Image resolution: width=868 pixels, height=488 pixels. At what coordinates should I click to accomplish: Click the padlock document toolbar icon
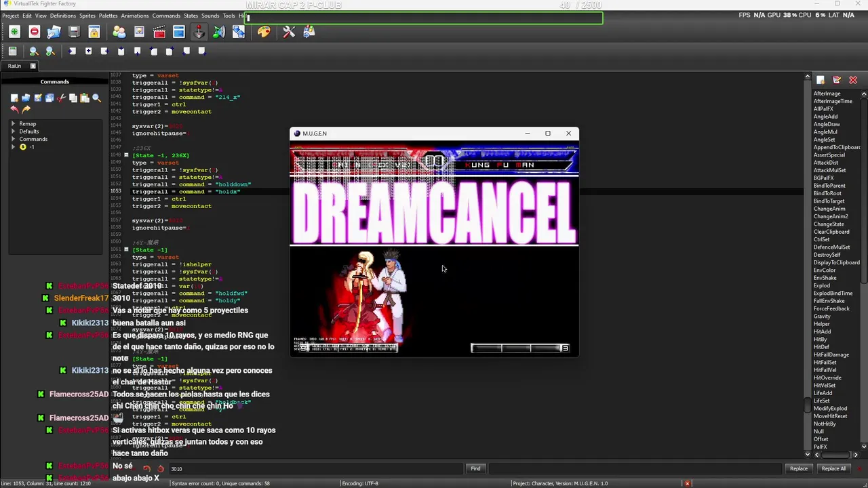94,32
